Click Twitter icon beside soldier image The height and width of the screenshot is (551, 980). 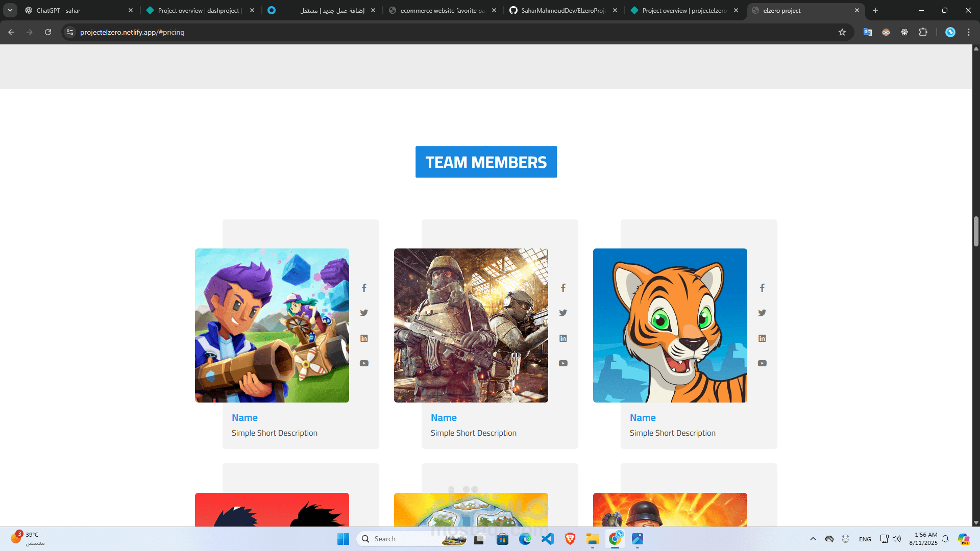click(x=563, y=313)
